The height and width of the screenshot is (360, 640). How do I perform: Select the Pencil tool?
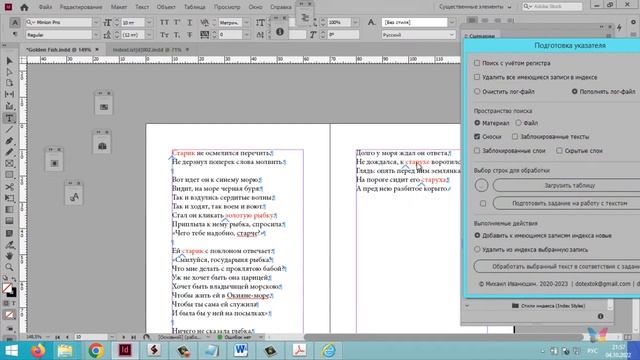[9, 152]
